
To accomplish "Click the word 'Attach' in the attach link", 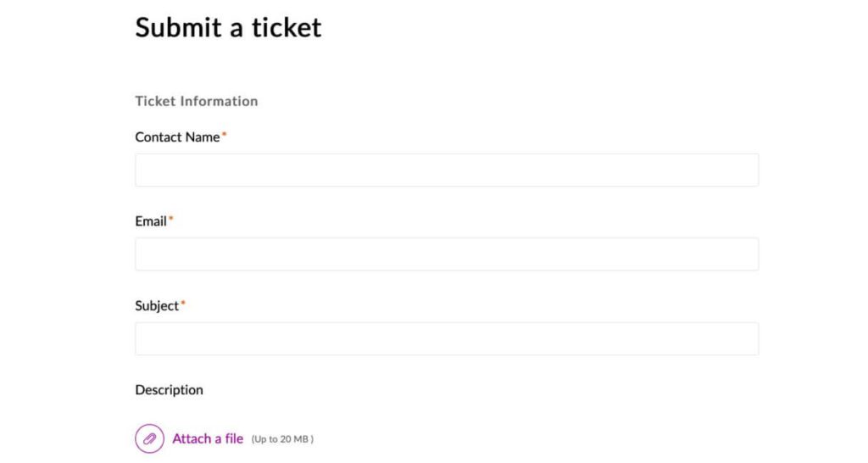I will point(192,438).
